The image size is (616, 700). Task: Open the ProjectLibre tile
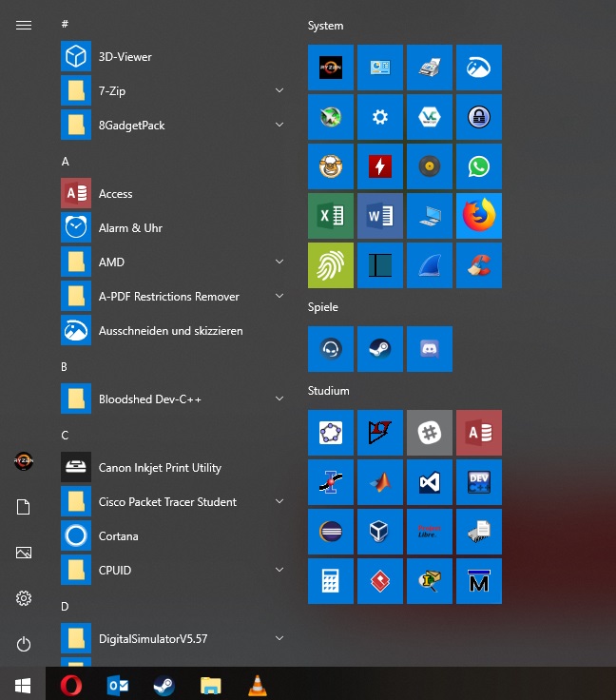click(430, 532)
